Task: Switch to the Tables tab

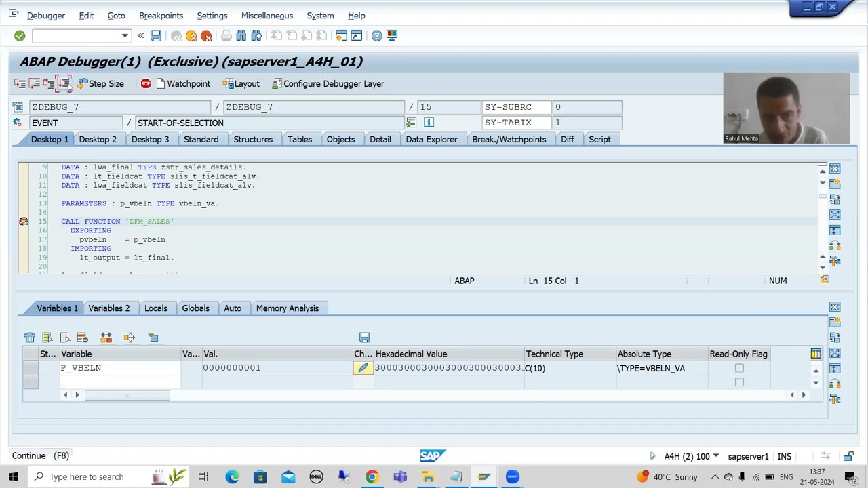Action: 300,139
